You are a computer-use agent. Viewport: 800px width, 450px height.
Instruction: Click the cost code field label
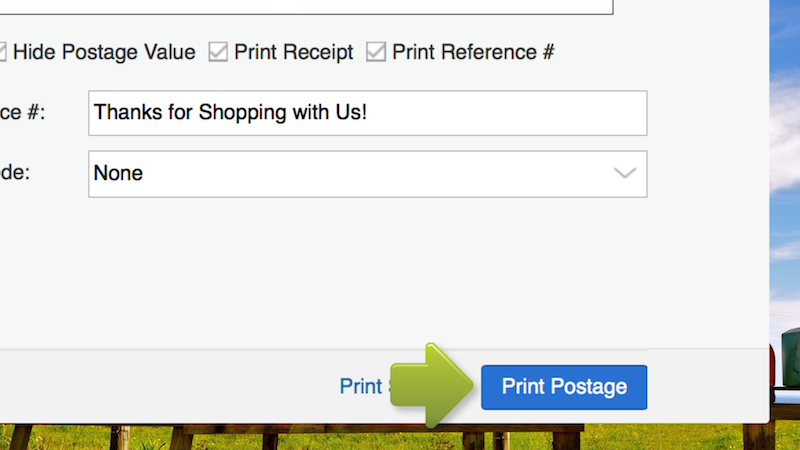pyautogui.click(x=15, y=173)
